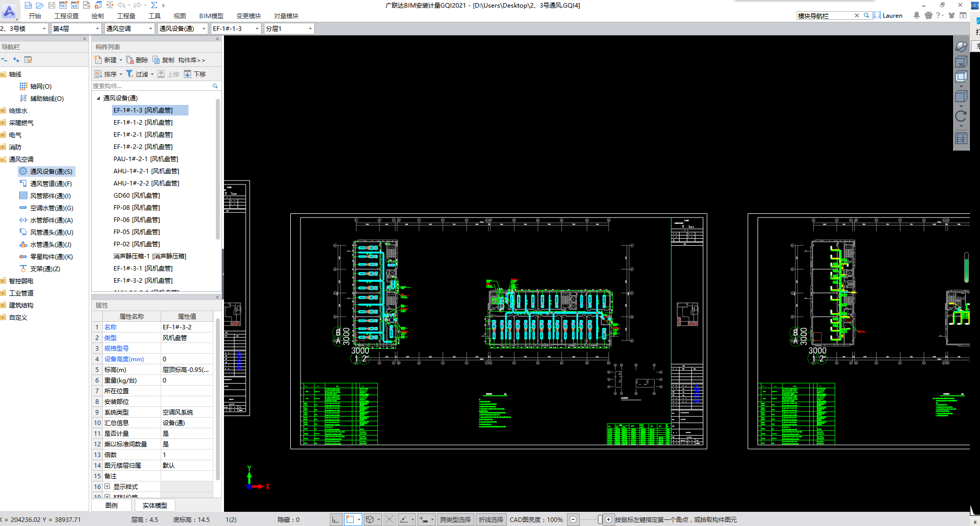Screen dimensions: 980x526
Task: Click the export GQI icon
Action: [x=63, y=5]
